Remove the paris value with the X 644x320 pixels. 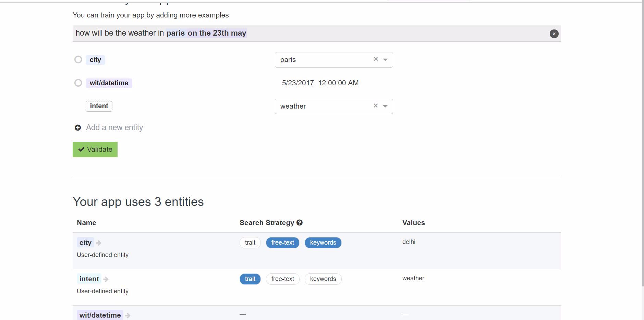point(376,59)
